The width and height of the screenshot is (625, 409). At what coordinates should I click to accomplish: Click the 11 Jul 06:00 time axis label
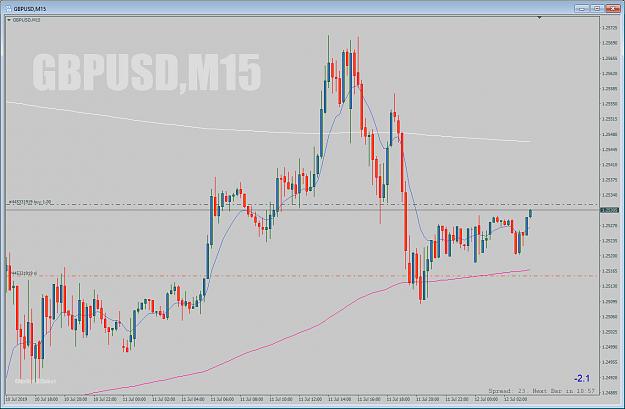coord(222,399)
